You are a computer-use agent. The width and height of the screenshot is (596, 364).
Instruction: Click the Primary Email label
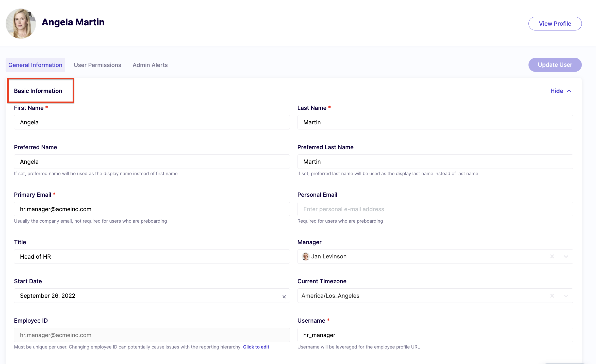click(32, 195)
